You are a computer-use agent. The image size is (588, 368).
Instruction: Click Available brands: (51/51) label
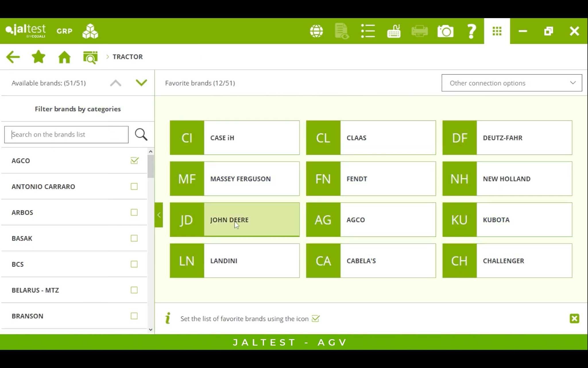pos(49,83)
